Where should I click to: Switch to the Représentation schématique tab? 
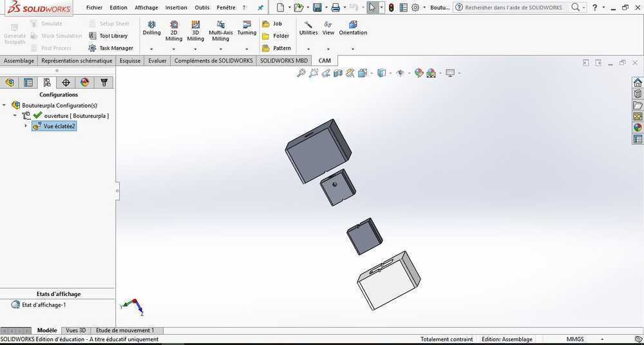tap(77, 61)
